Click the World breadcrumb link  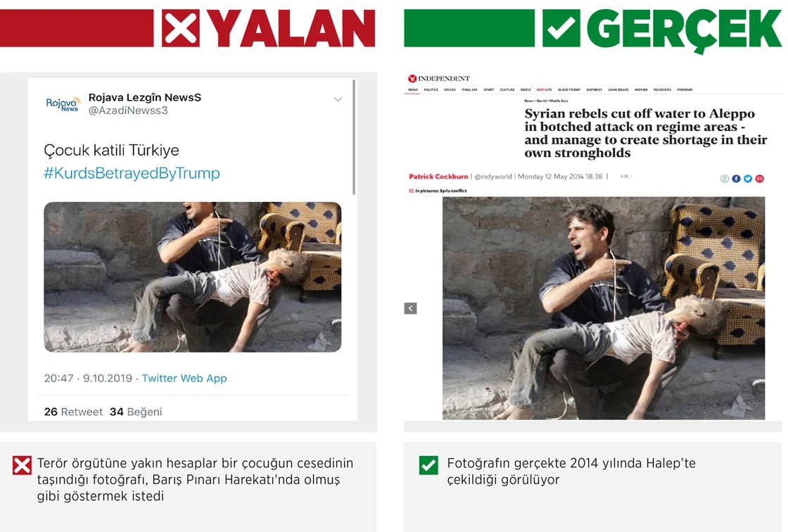(x=541, y=101)
